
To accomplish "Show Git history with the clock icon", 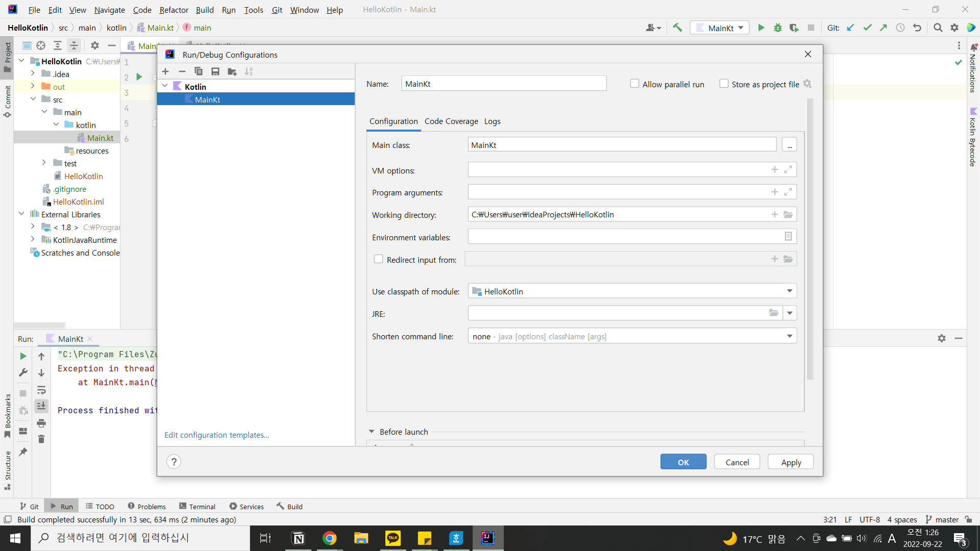I will [x=900, y=28].
